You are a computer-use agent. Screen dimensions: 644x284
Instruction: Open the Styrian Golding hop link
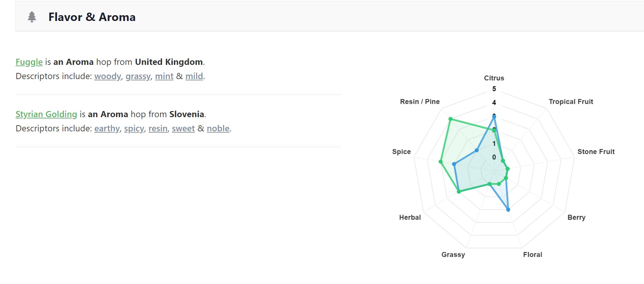[46, 114]
